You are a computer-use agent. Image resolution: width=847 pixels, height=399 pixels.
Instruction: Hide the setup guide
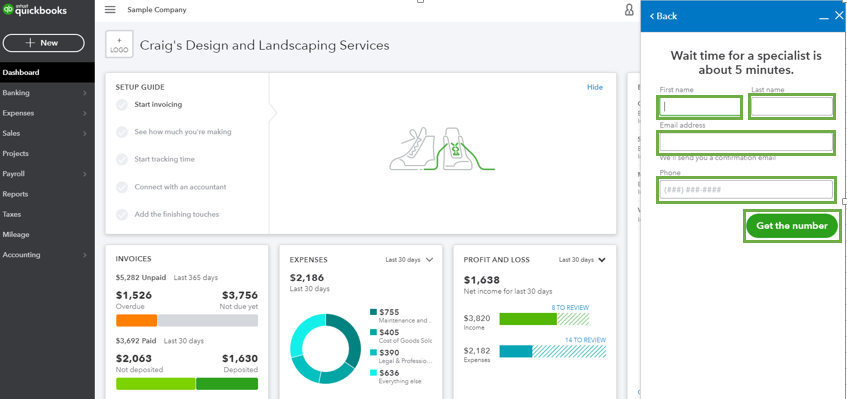pos(595,87)
